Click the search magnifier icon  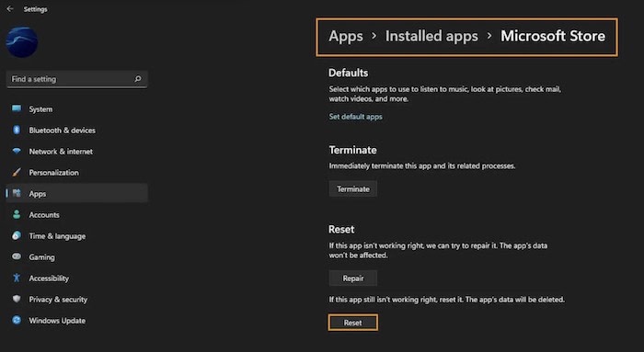tap(138, 79)
